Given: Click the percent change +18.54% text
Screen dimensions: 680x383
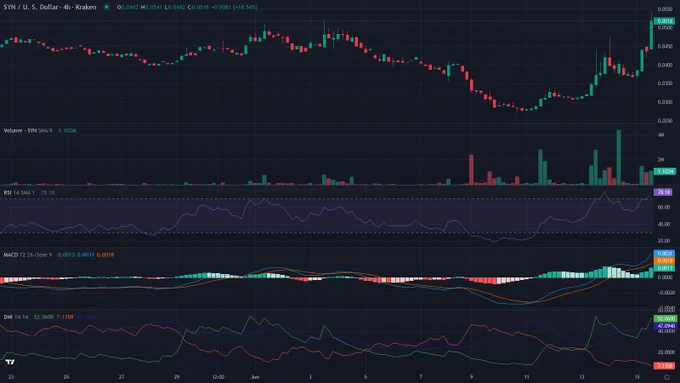Looking at the screenshot, I should coord(245,7).
